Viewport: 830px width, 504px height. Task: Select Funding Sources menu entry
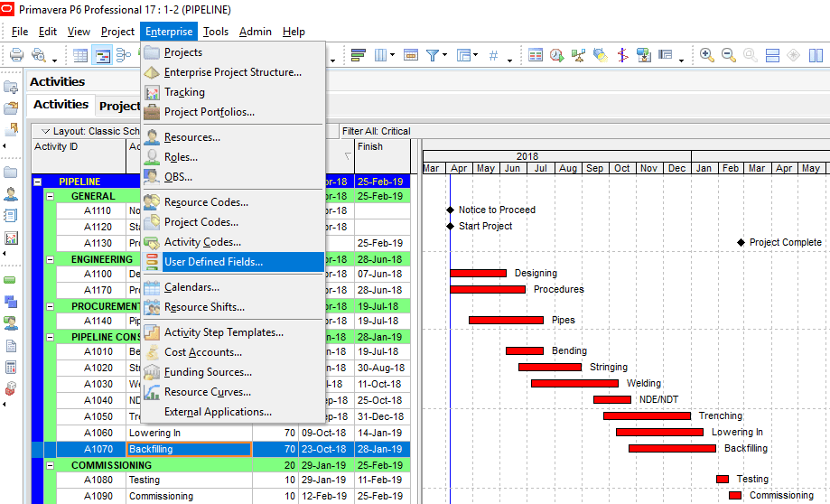click(233, 373)
